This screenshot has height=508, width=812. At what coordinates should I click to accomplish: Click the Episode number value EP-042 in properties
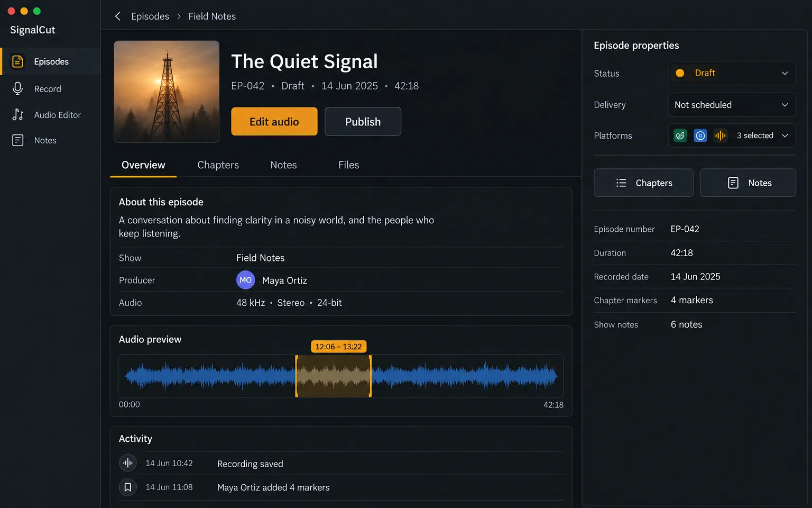coord(685,229)
